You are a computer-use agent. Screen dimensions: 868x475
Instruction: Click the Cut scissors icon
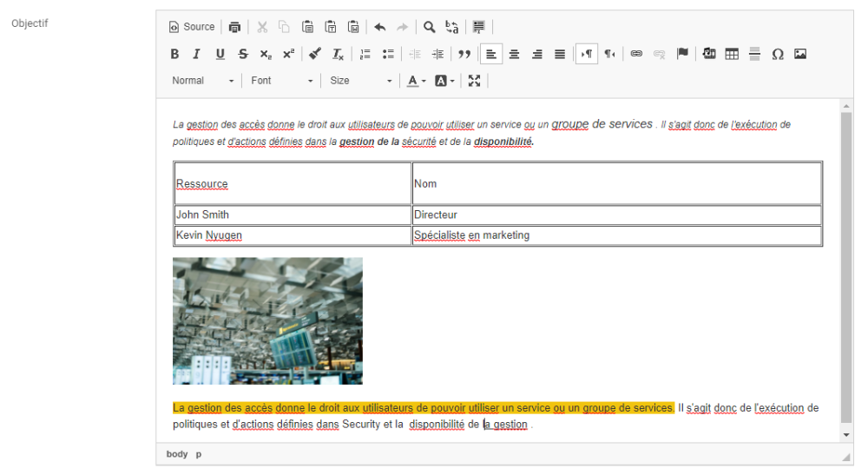[262, 27]
